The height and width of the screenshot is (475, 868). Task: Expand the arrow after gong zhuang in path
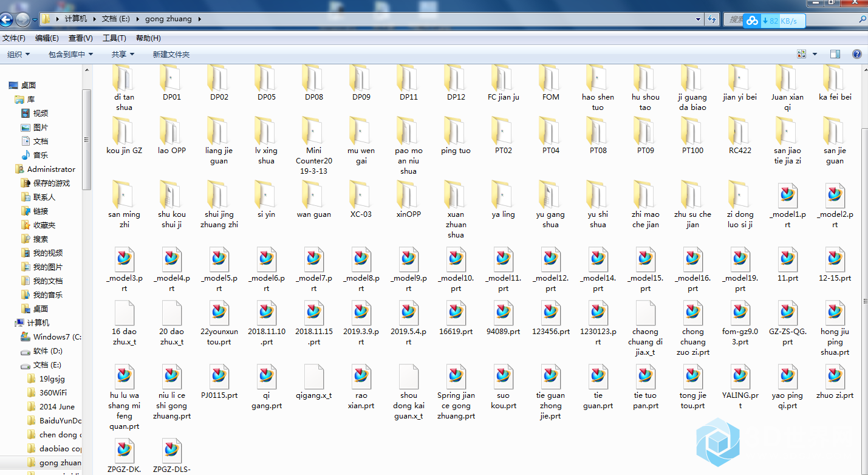[200, 19]
